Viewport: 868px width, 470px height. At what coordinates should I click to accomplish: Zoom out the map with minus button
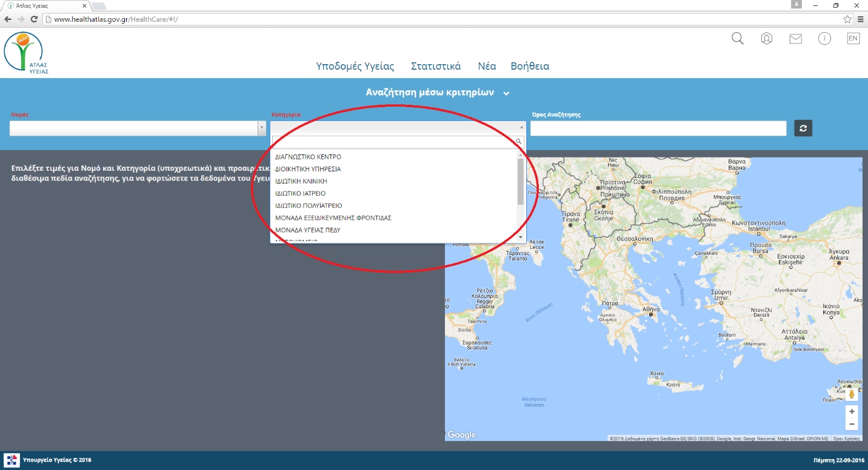[x=852, y=424]
